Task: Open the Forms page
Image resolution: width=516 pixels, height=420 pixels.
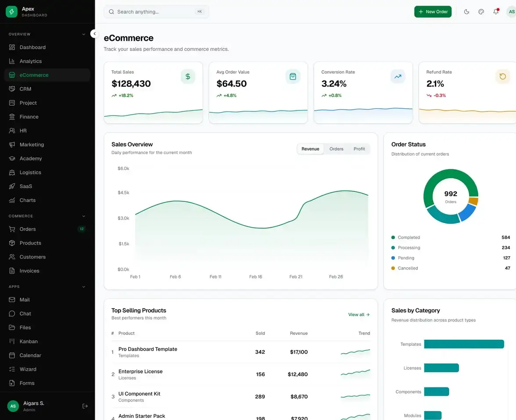Action: pos(47,383)
